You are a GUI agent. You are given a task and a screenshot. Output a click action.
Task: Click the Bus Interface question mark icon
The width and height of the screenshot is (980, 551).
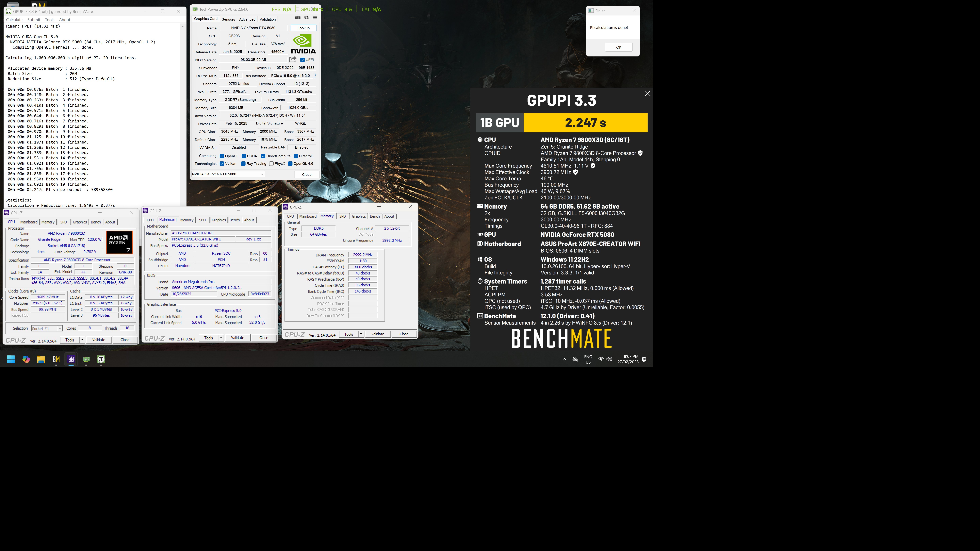[x=315, y=76]
